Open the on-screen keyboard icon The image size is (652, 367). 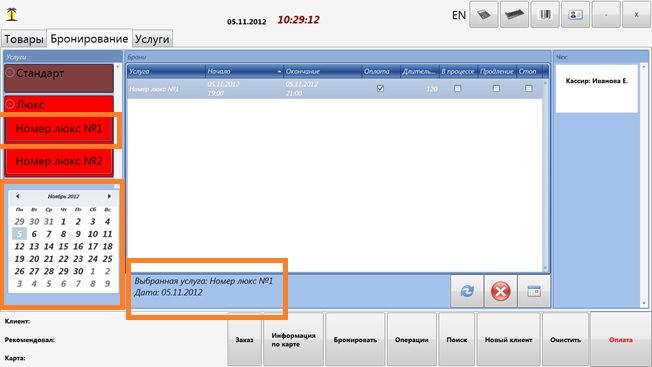click(514, 15)
